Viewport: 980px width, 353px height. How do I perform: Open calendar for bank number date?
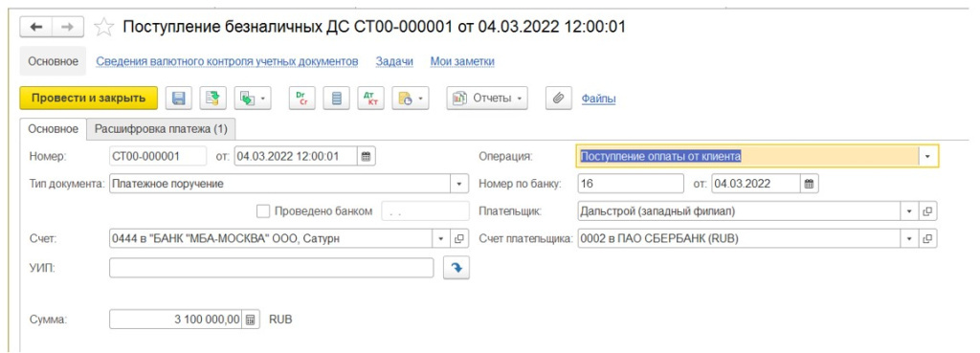click(809, 184)
